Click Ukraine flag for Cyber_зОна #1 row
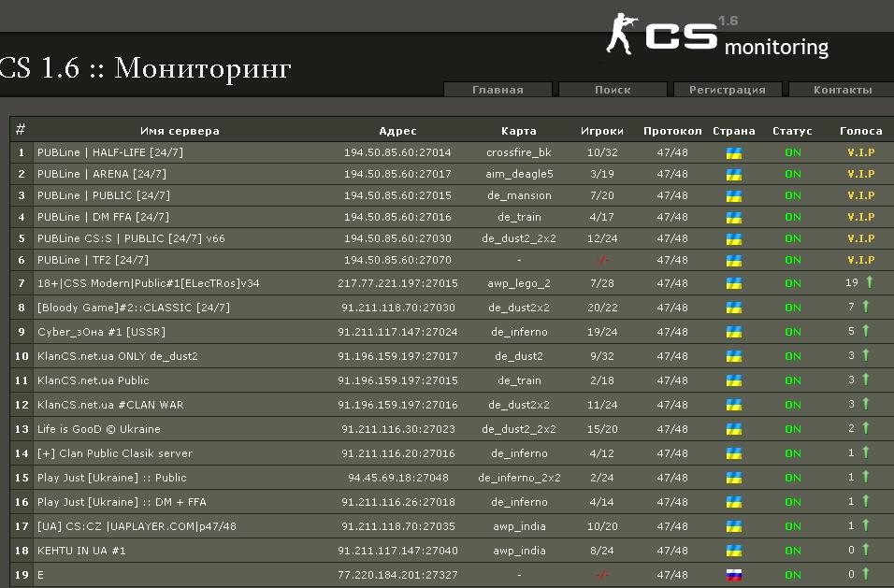 pyautogui.click(x=734, y=332)
